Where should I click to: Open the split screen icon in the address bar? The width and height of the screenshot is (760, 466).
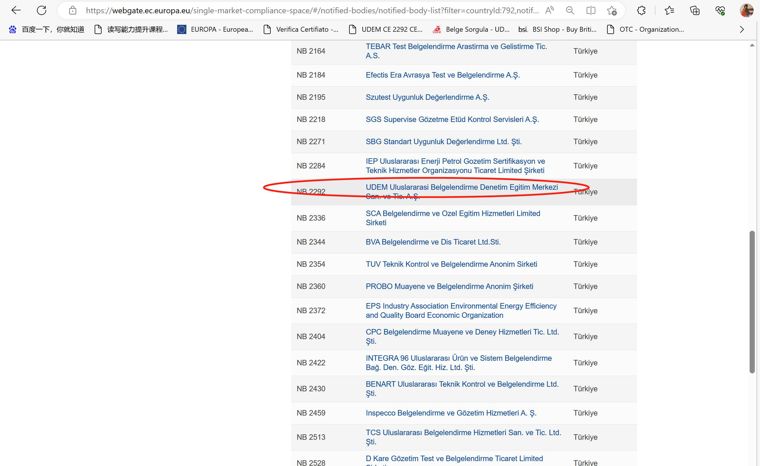591,10
